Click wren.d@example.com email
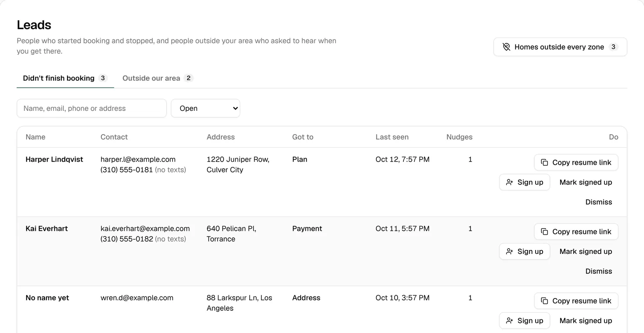This screenshot has height=333, width=644. (137, 298)
